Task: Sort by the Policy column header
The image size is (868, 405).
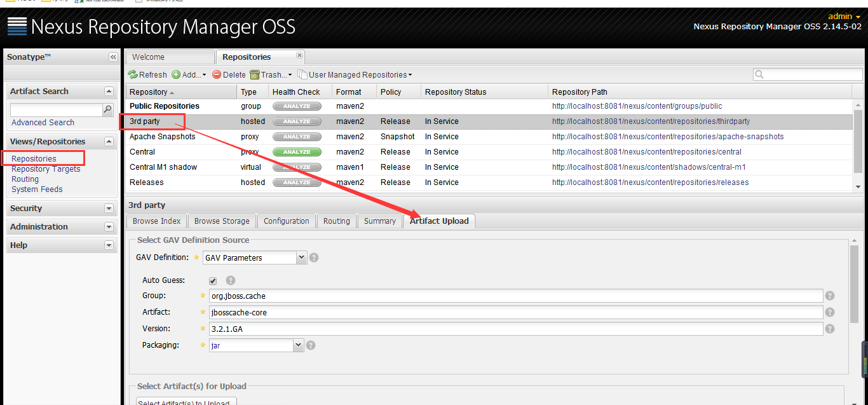Action: (x=398, y=92)
